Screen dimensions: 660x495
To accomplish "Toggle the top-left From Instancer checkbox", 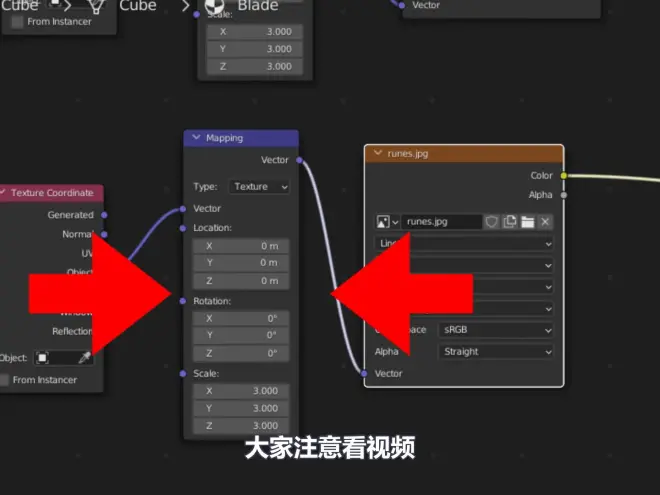I will [x=17, y=22].
